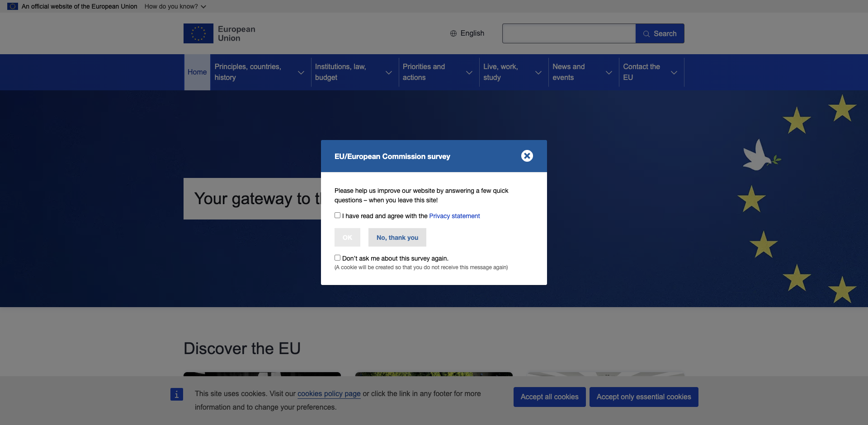Image resolution: width=868 pixels, height=425 pixels.
Task: Expand Principles, countries, history menu chevron
Action: 301,72
